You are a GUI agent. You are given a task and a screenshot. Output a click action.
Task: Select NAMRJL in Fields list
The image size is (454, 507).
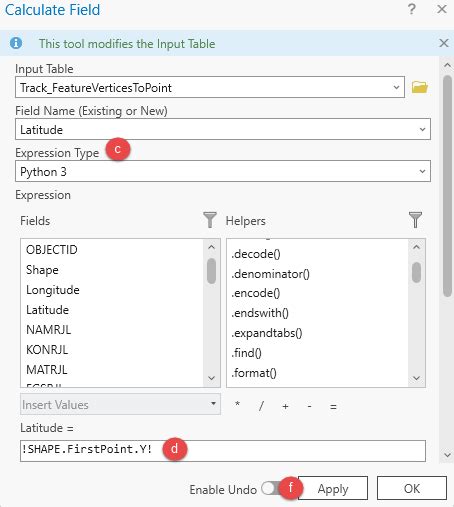coord(48,330)
